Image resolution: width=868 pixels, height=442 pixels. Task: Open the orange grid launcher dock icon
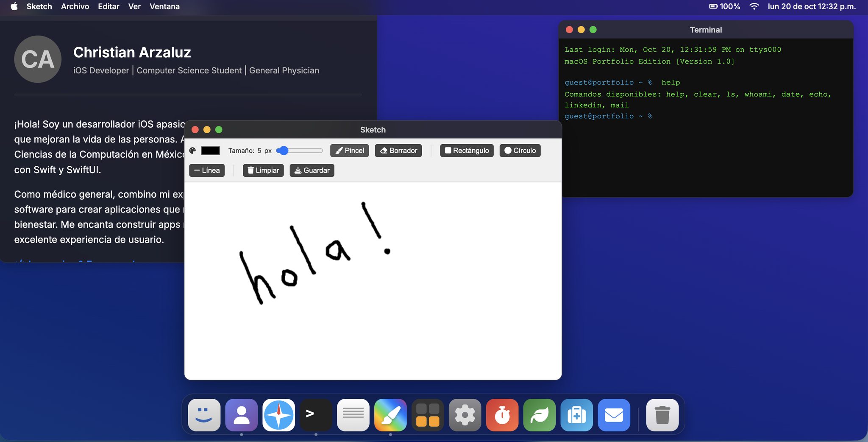pos(428,415)
